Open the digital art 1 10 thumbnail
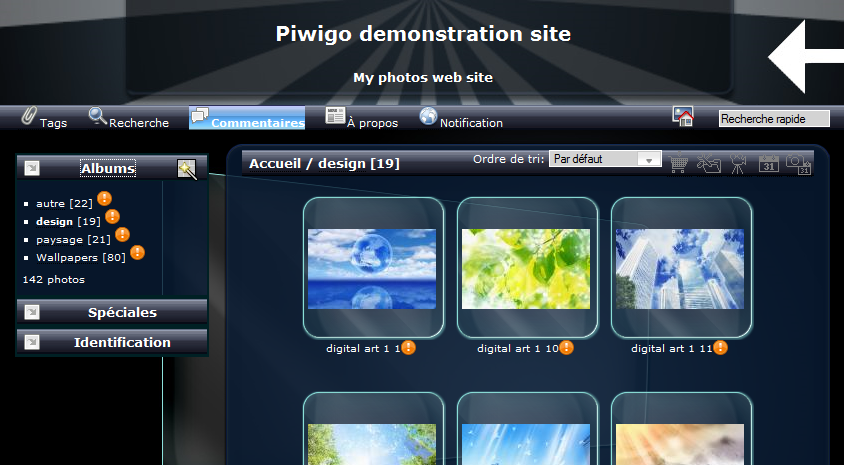Image resolution: width=844 pixels, height=465 pixels. point(525,268)
